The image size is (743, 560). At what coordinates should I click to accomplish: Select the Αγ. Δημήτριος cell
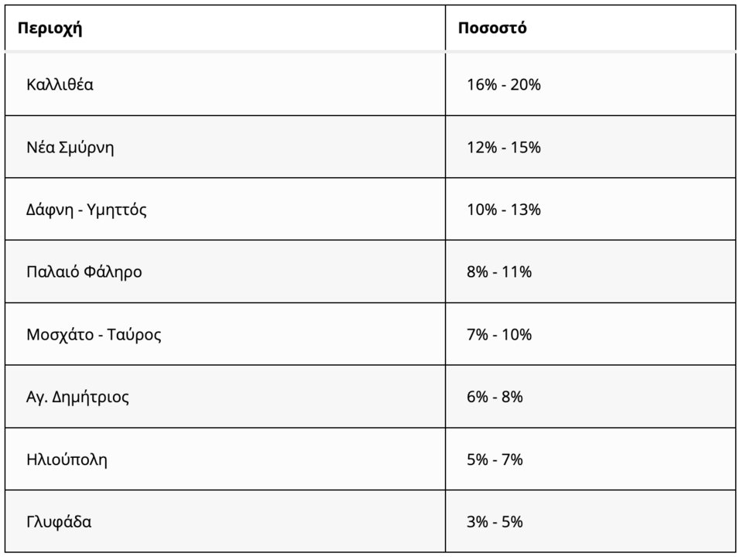pos(77,398)
